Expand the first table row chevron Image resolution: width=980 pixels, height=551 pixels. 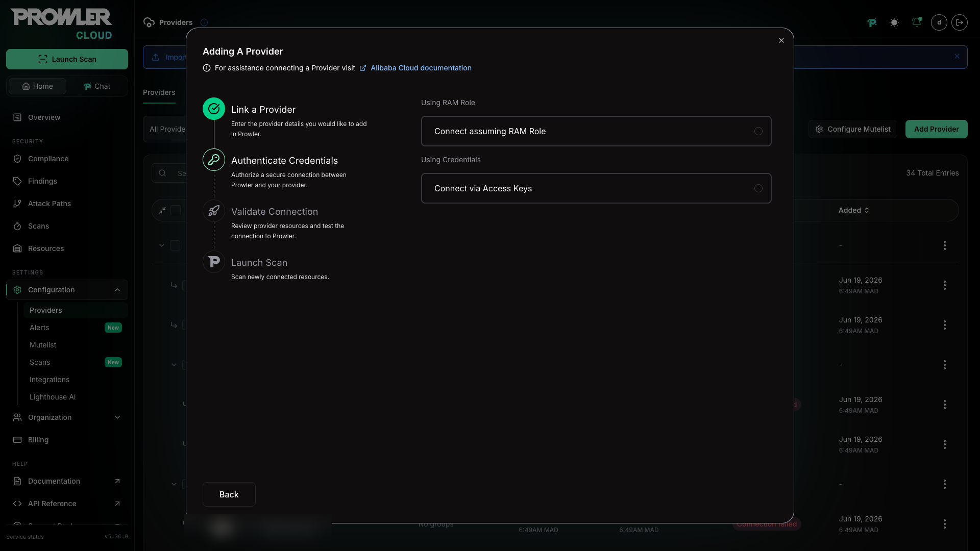[162, 245]
